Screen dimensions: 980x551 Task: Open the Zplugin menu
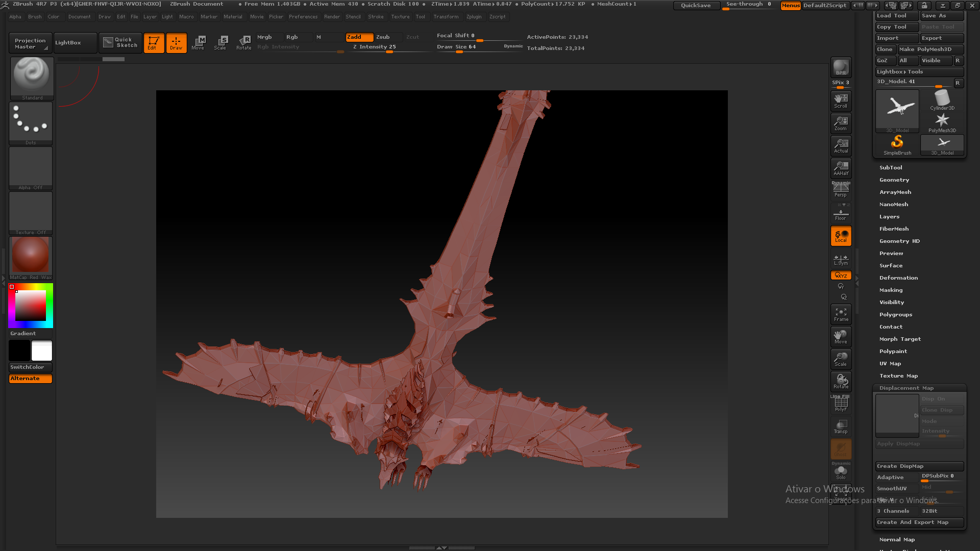[x=474, y=17]
